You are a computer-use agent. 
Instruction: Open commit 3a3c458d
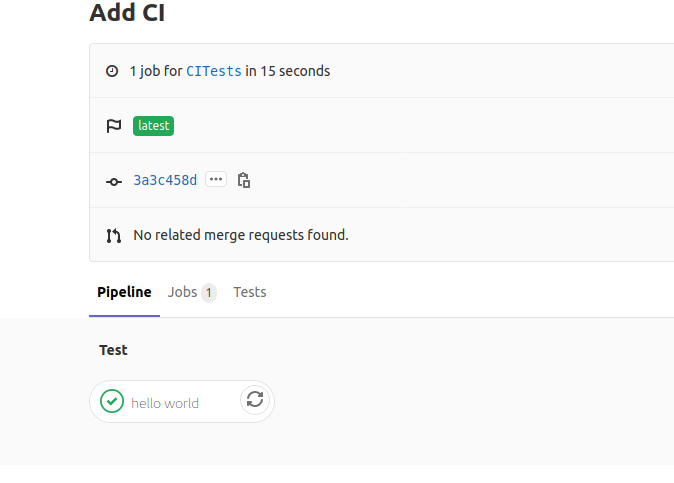[x=165, y=180]
